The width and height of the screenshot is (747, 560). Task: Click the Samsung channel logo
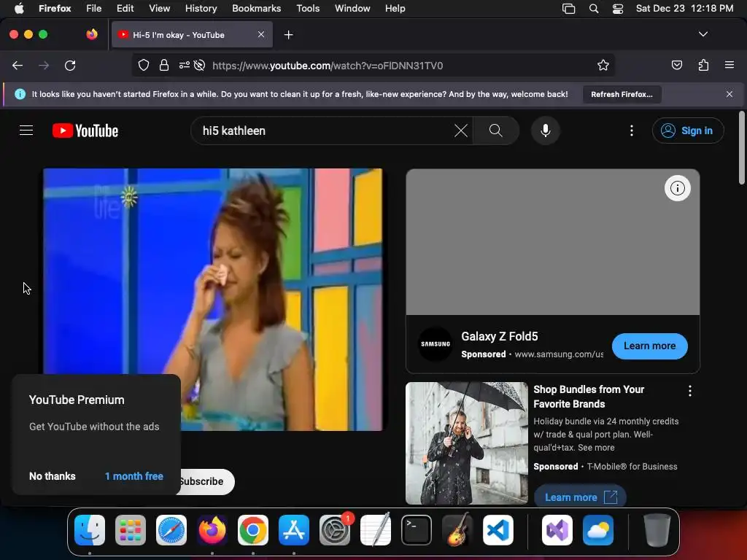(x=435, y=344)
